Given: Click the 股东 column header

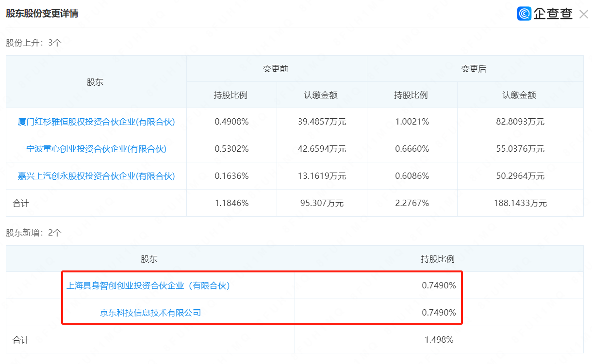Looking at the screenshot, I should coord(95,81).
